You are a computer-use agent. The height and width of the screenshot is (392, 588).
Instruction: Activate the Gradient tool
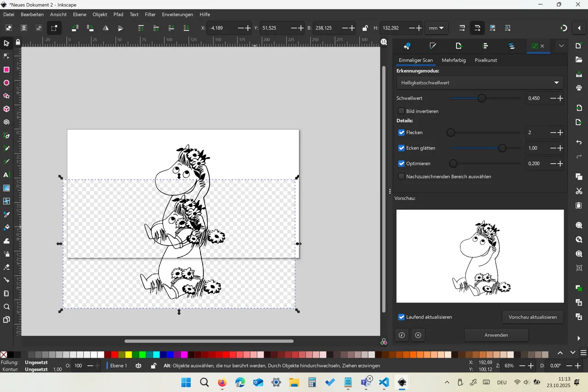click(x=6, y=188)
